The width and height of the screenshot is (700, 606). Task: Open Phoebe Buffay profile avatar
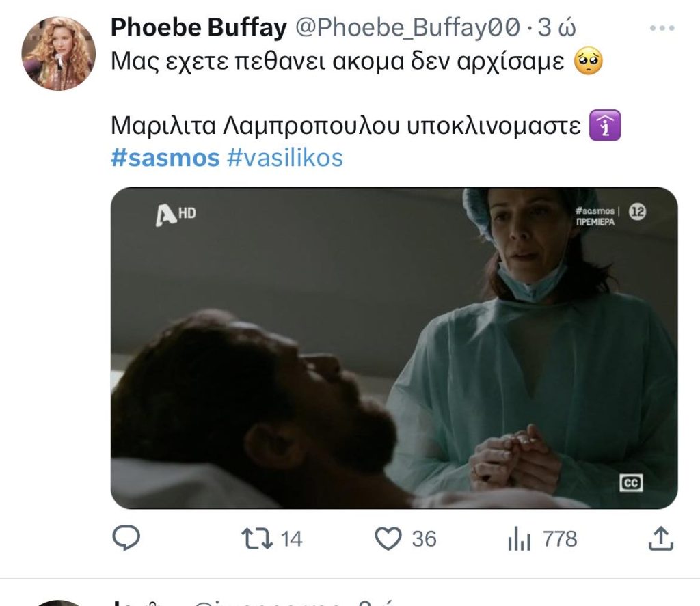(59, 53)
